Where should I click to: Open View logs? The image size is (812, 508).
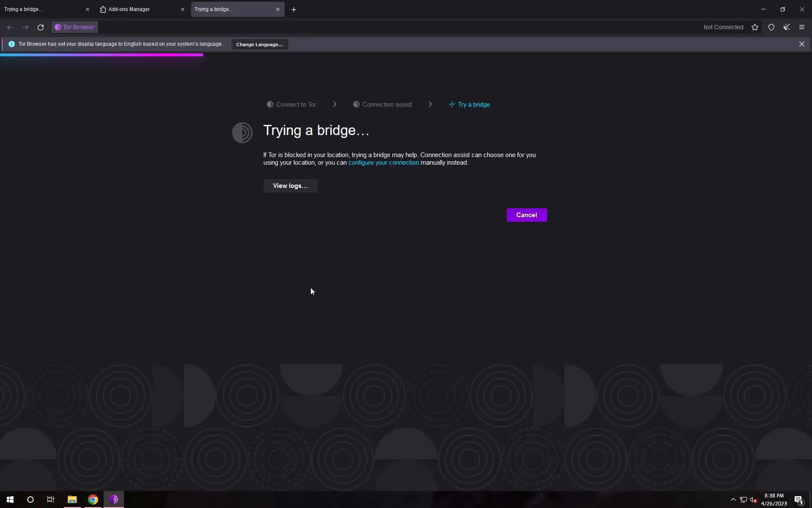click(290, 186)
